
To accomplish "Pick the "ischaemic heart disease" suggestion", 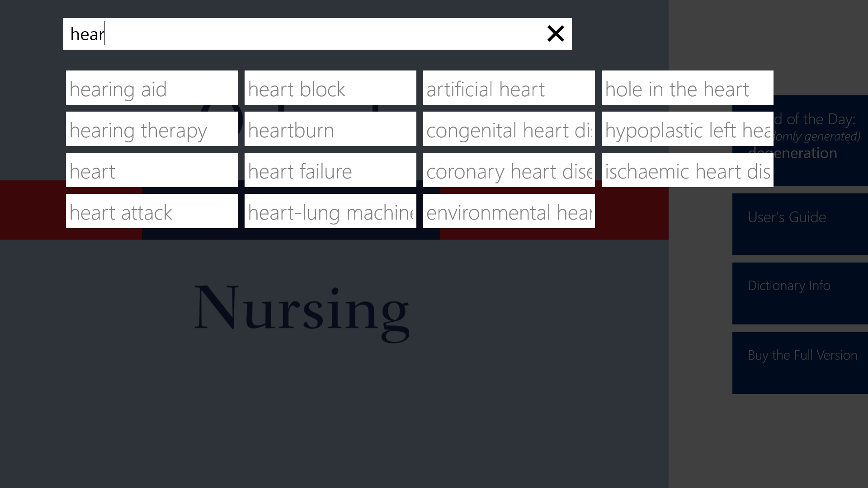I will pos(687,170).
